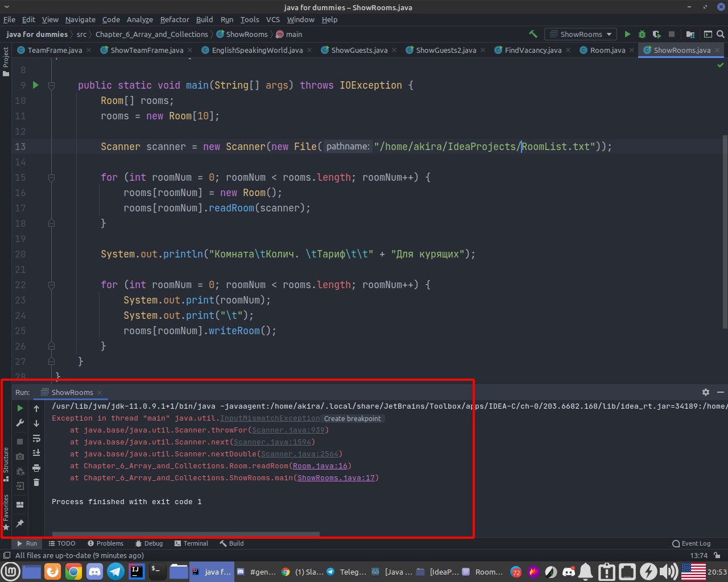This screenshot has height=582, width=728.
Task: Click the camera Dump Threads icon
Action: point(20,456)
